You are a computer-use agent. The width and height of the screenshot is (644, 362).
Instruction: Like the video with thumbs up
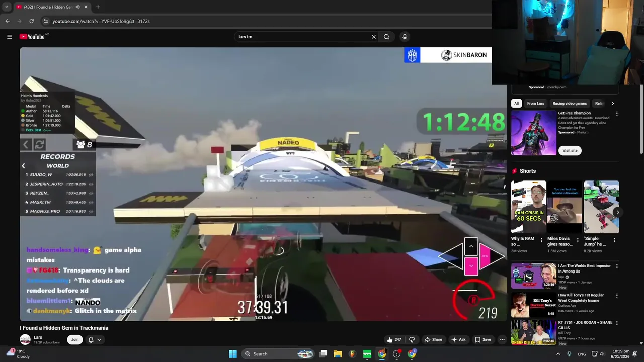point(393,340)
